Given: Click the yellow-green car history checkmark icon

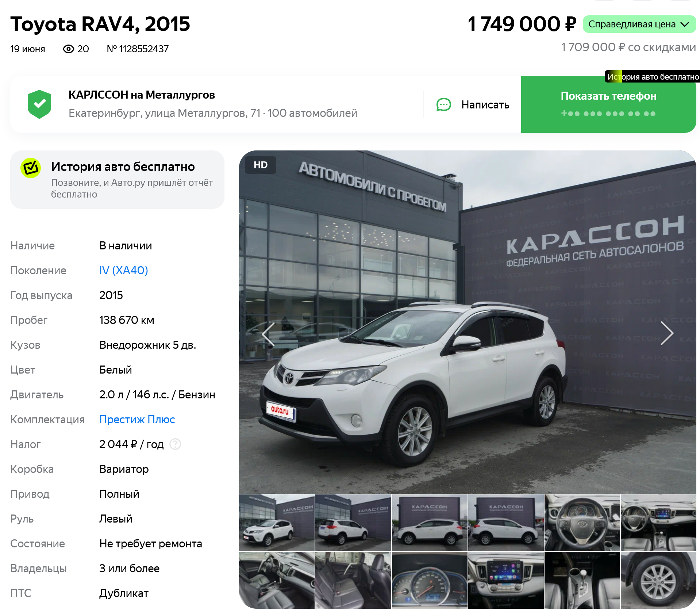Looking at the screenshot, I should pos(31,168).
